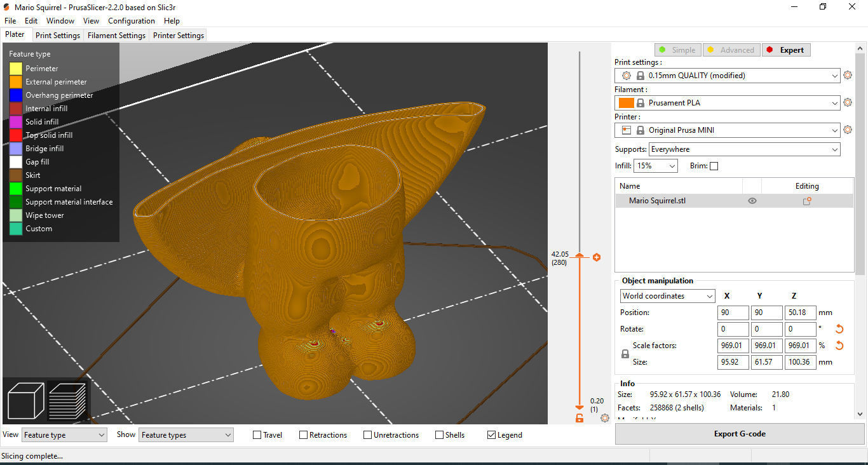Viewport: 868px width, 465px height.
Task: Open the Infill 15% dropdown
Action: tap(656, 166)
